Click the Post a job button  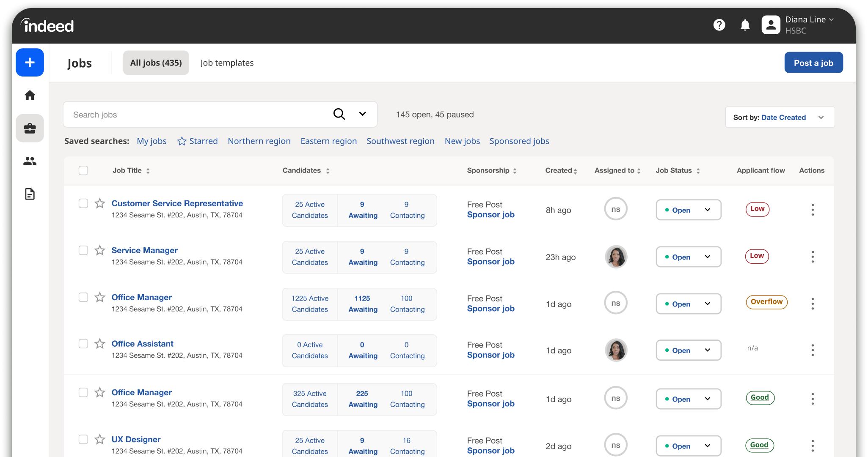(813, 63)
